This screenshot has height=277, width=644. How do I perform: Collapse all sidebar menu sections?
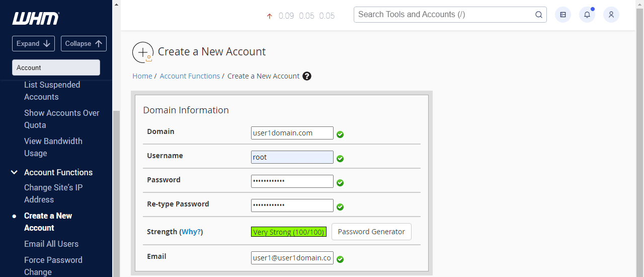click(84, 43)
